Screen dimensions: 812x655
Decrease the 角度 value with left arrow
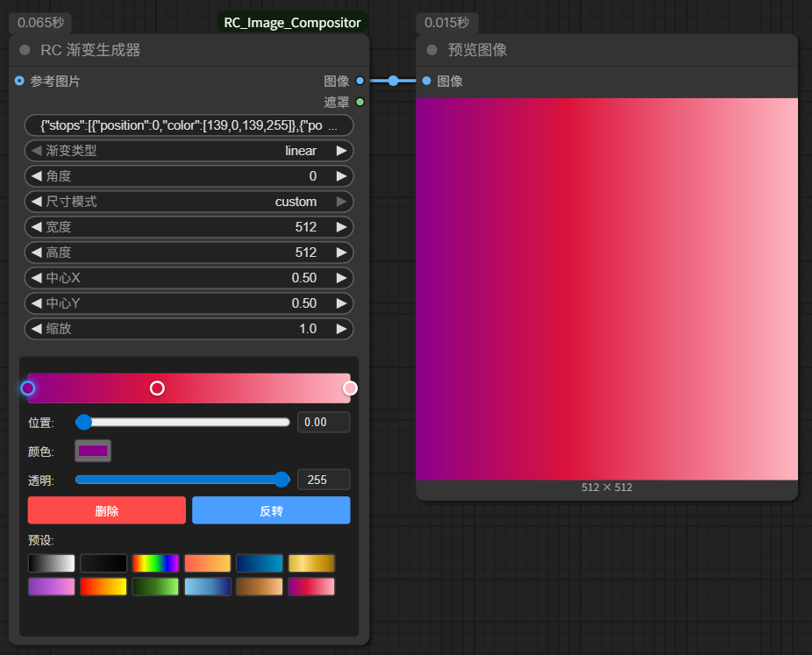tap(36, 176)
